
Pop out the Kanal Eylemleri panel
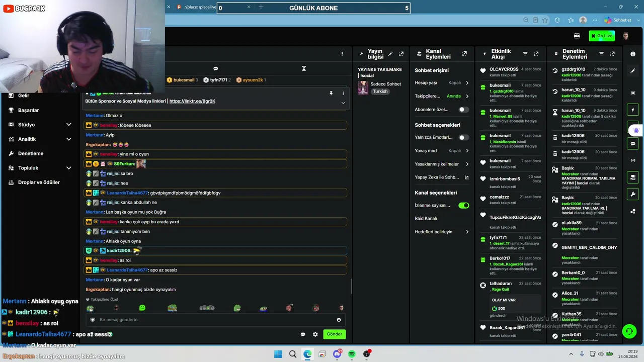pyautogui.click(x=464, y=54)
